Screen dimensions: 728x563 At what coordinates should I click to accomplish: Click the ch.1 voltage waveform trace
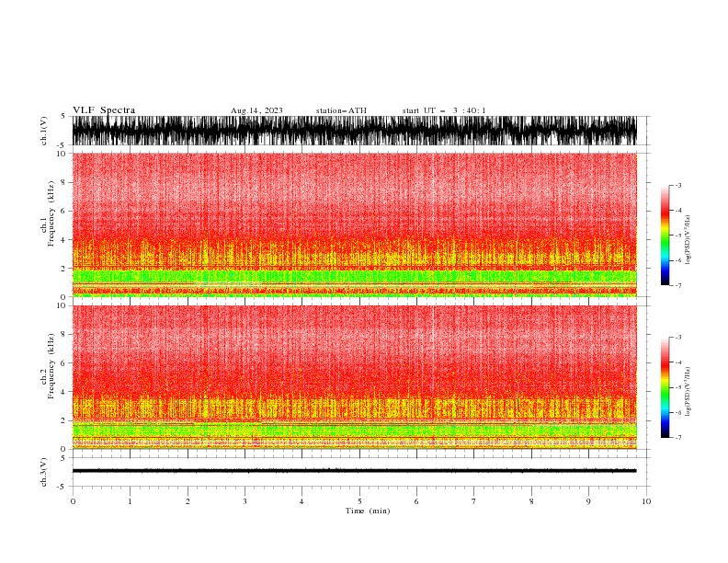[354, 131]
